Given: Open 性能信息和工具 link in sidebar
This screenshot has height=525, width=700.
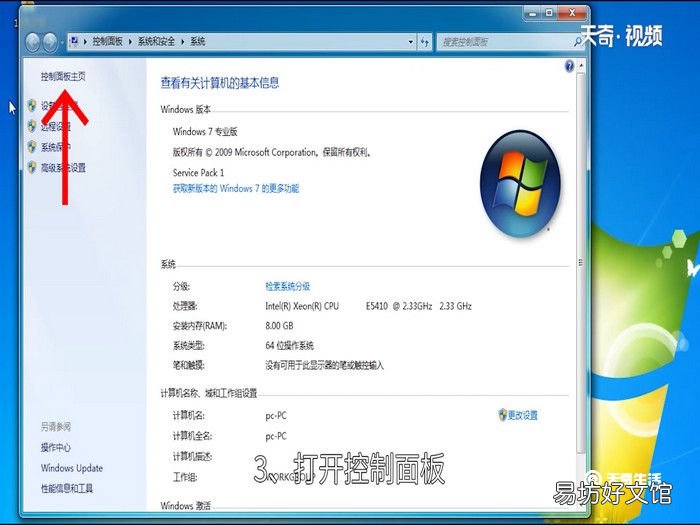Looking at the screenshot, I should coord(67,488).
